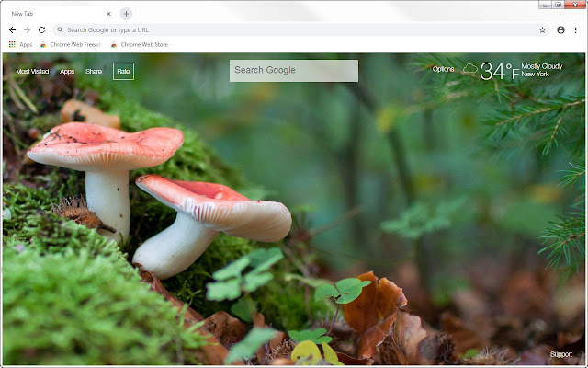Close the browser window
Viewport: 588px width, 368px height.
pyautogui.click(x=575, y=5)
